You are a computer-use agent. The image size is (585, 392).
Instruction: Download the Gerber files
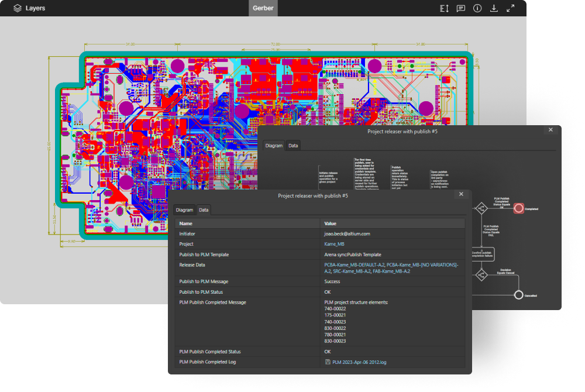click(493, 8)
